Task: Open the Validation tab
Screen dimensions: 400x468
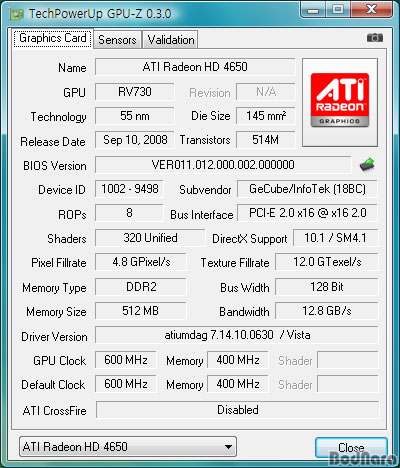Action: (171, 40)
